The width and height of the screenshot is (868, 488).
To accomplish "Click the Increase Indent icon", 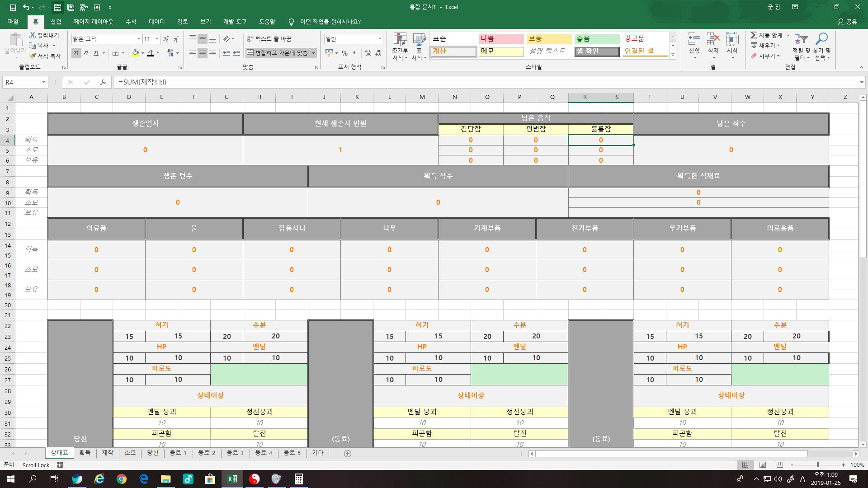I will [x=236, y=53].
